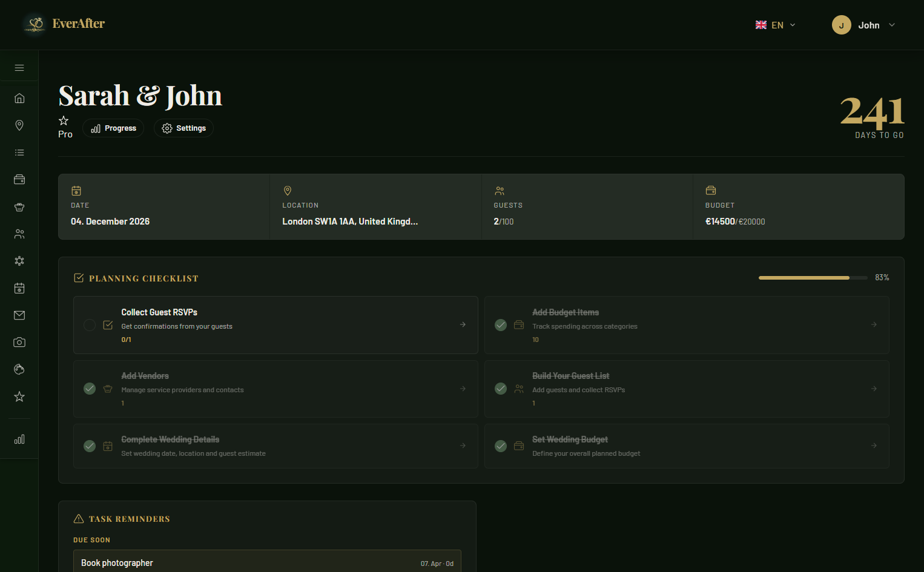Uncheck the Add Vendors checklist item
Viewport: 924px width, 572px height.
coord(90,389)
